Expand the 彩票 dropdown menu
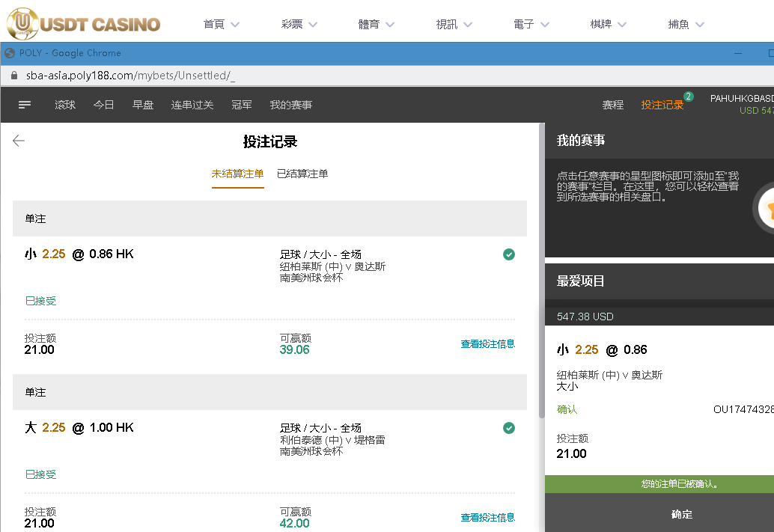 pyautogui.click(x=299, y=24)
